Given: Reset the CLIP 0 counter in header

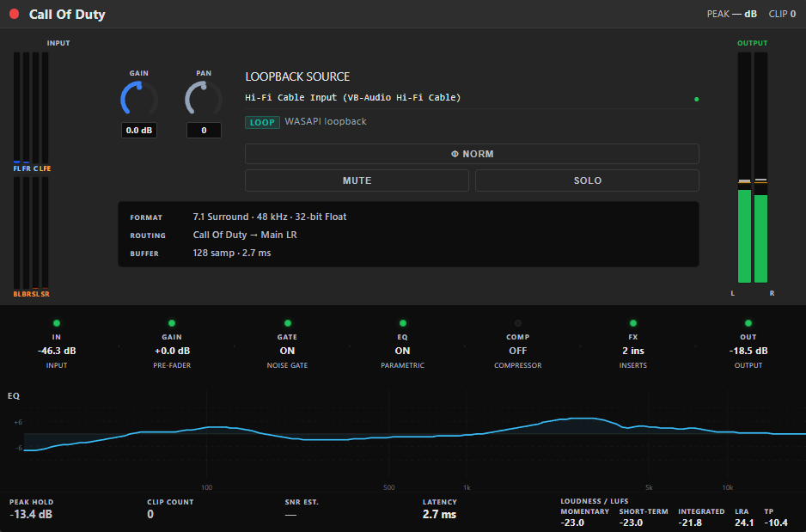Looking at the screenshot, I should 782,14.
